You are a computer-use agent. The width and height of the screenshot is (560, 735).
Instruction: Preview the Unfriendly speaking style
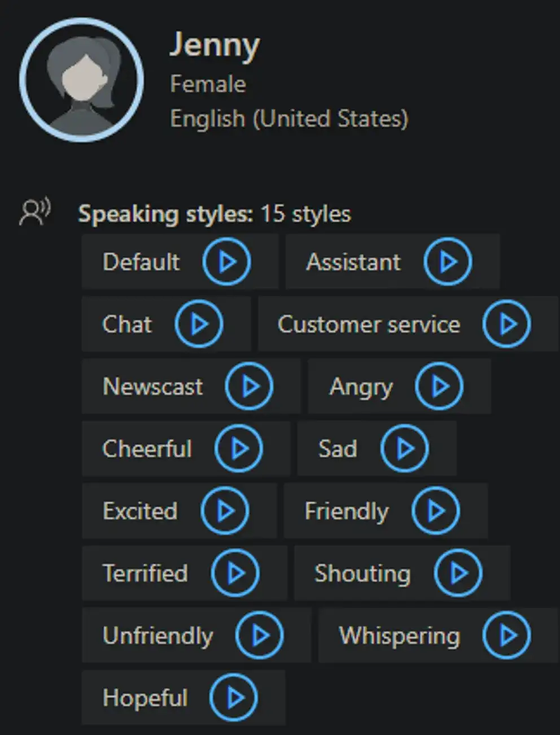[260, 635]
